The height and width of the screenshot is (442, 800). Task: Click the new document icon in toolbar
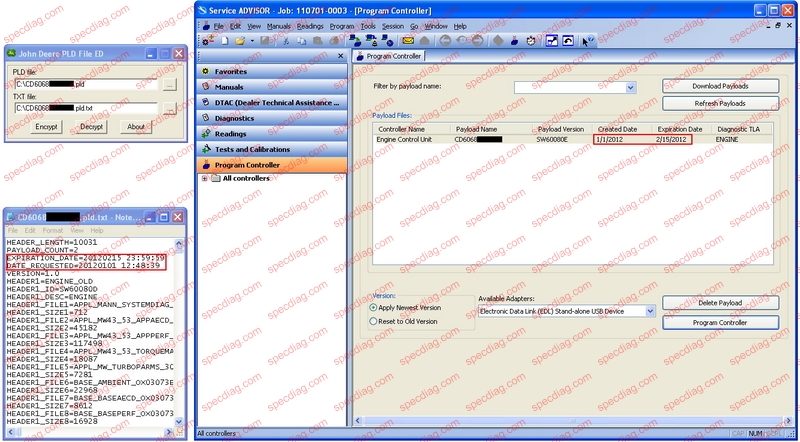tap(227, 41)
